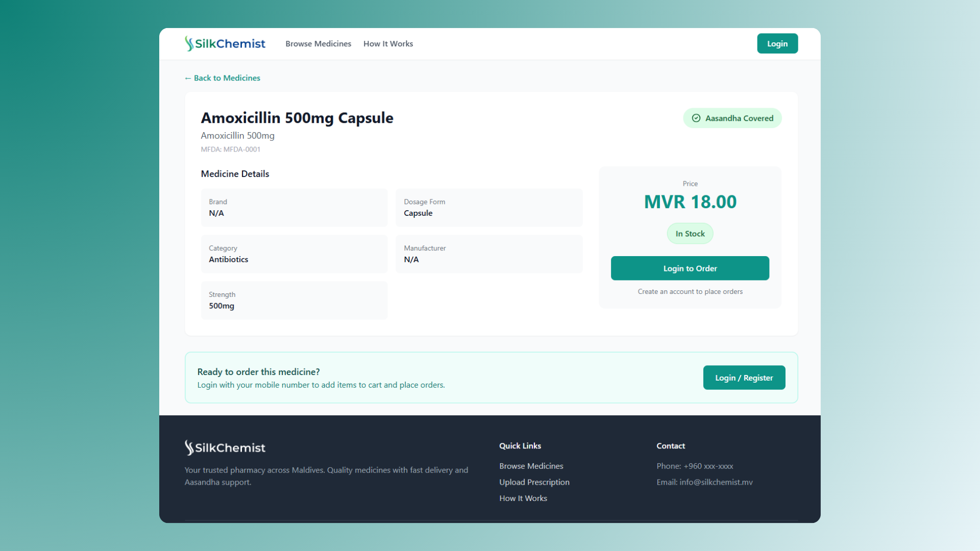
Task: Click 'Amoxicillin 500mg' subtitle under title
Action: tap(237, 136)
